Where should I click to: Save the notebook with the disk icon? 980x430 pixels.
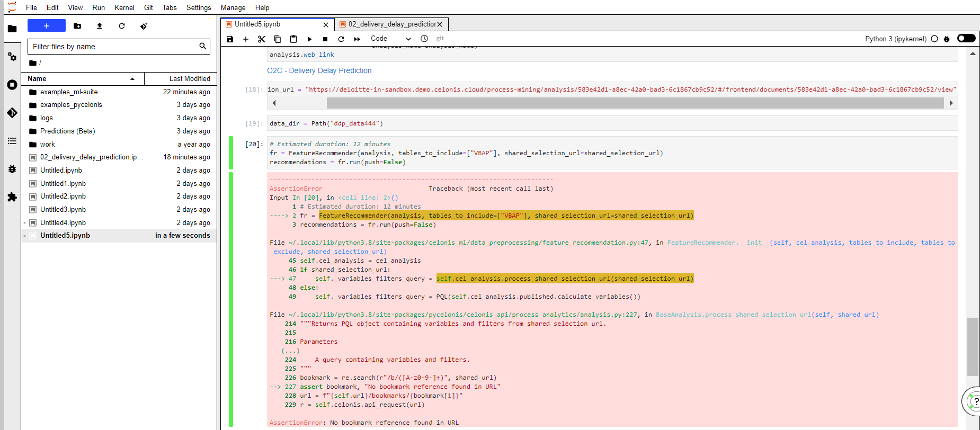coord(230,39)
